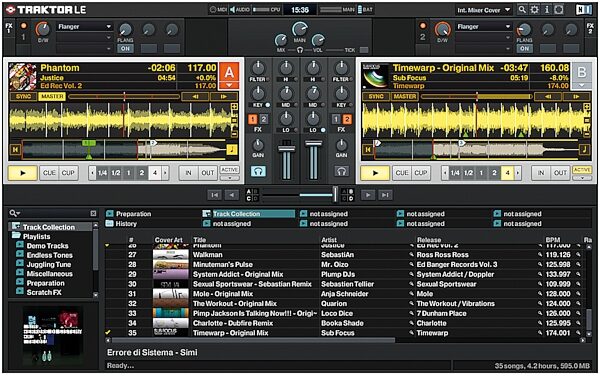Click the info 'i' icon in header
The width and height of the screenshot is (600, 376).
pyautogui.click(x=547, y=10)
